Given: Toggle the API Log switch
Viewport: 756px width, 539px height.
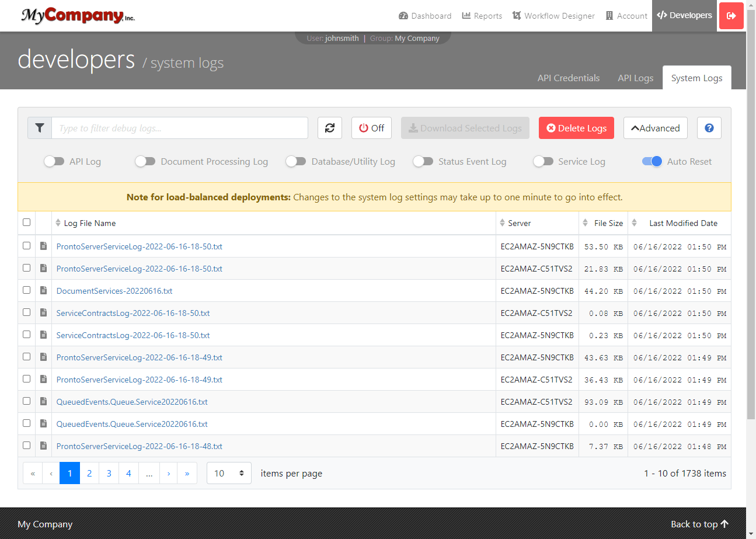Looking at the screenshot, I should point(54,162).
